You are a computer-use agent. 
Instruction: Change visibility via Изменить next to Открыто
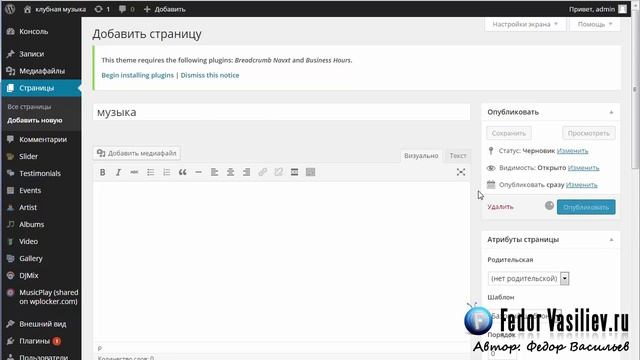583,168
